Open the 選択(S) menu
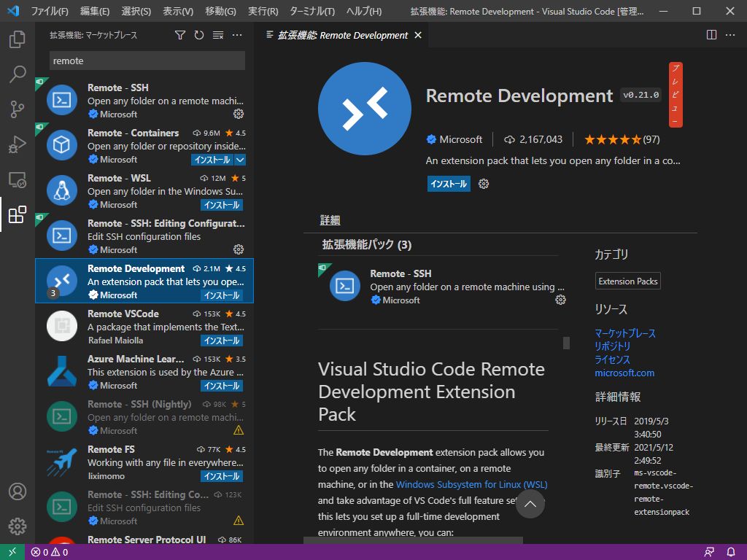This screenshot has width=747, height=560. pos(136,11)
